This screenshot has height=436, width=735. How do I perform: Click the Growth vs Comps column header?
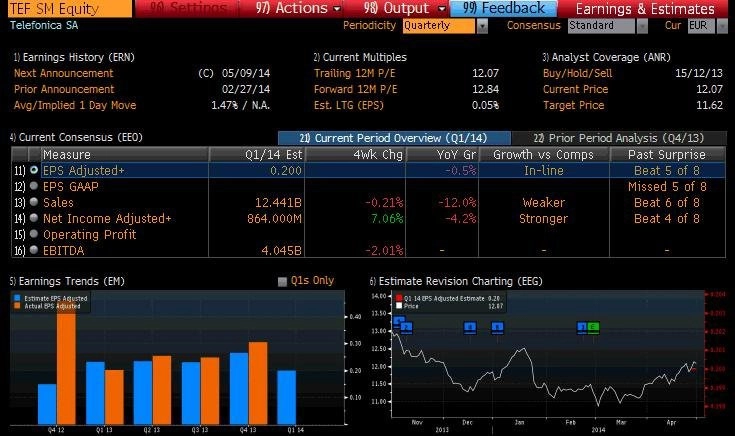pos(544,154)
